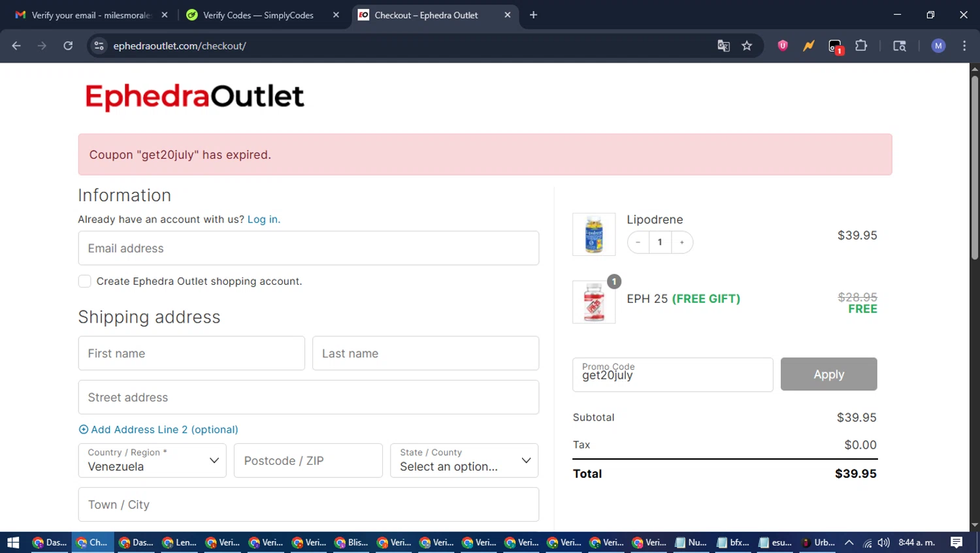Increase Lipodrene quantity with plus
This screenshot has height=553, width=980.
tap(682, 242)
